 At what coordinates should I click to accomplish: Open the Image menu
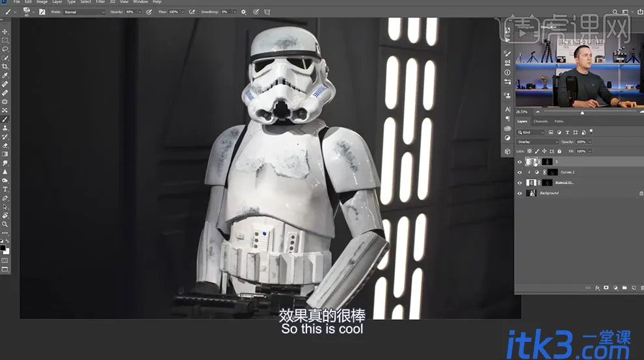42,2
